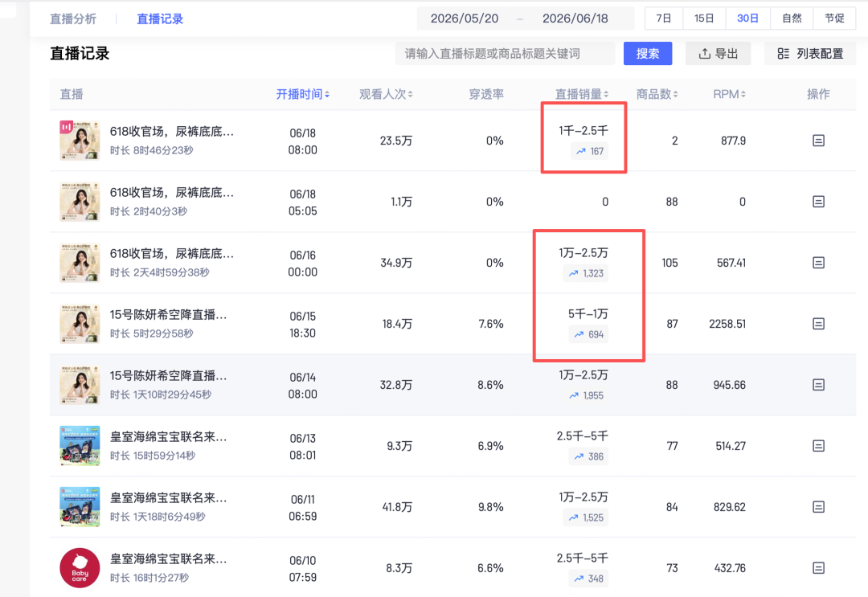Click view count 41.8万
Image resolution: width=868 pixels, height=597 pixels.
point(398,507)
